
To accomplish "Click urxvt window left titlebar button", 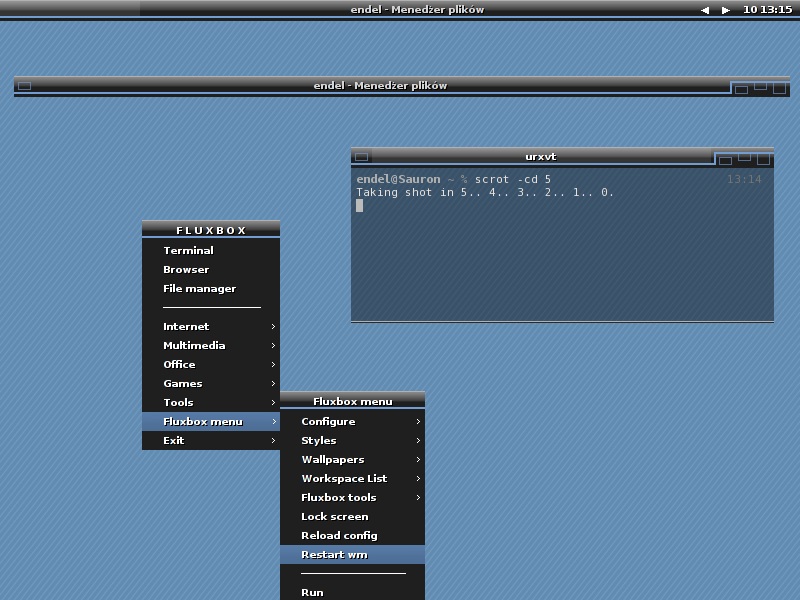I will pos(362,157).
